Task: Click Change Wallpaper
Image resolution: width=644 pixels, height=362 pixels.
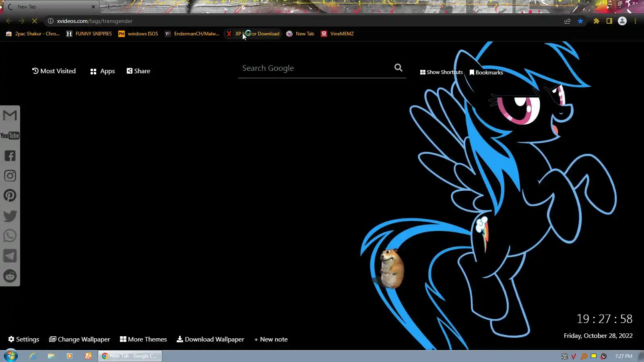Action: [x=80, y=339]
